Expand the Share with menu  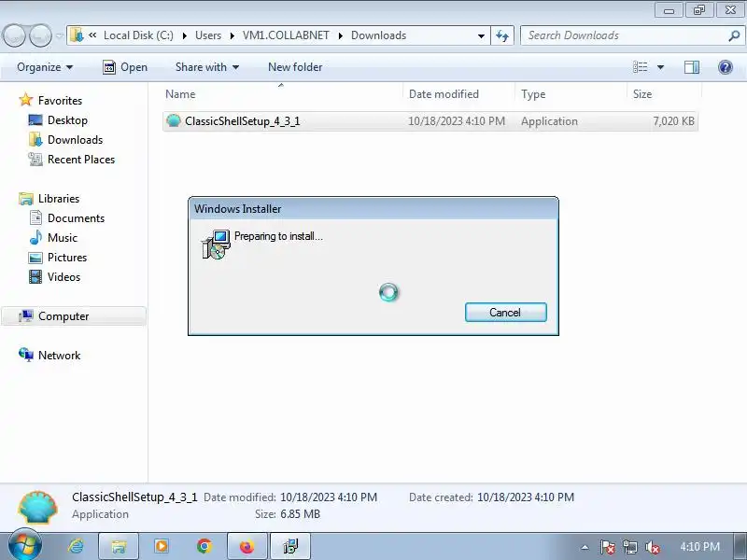(x=206, y=67)
